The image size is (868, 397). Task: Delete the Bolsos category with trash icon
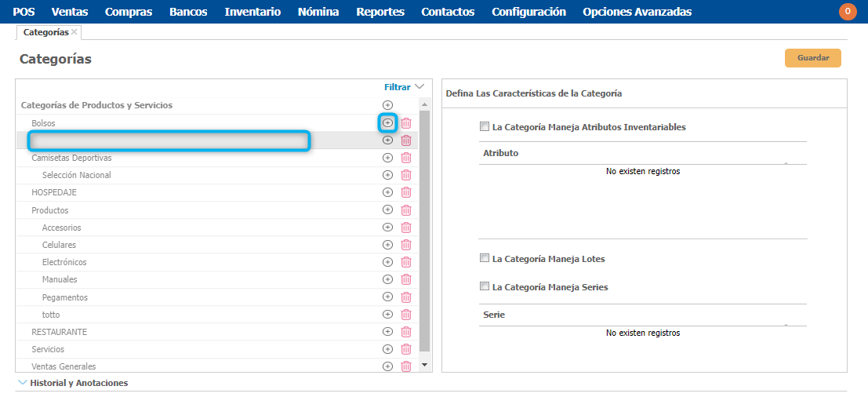click(406, 123)
